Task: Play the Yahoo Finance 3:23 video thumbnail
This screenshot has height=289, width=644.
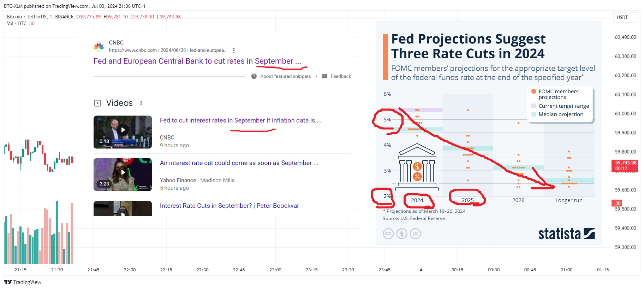Action: tap(123, 175)
